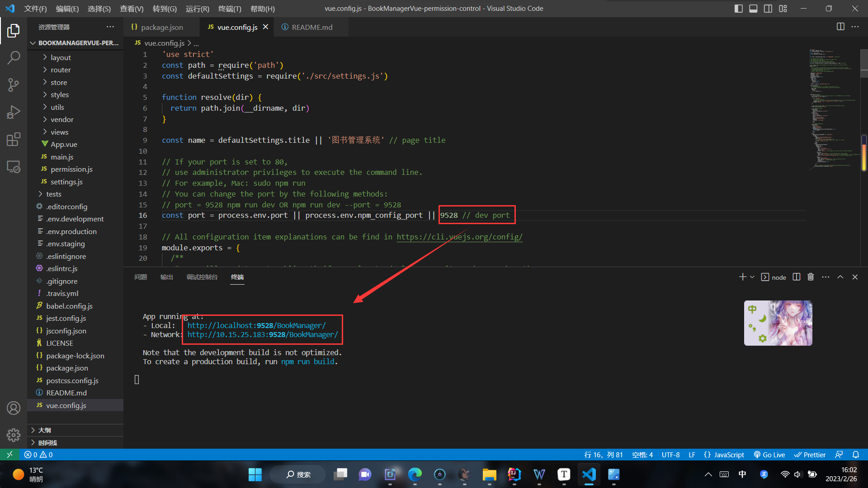The width and height of the screenshot is (868, 488).
Task: Open the new terminal launch profile dropdown
Action: pyautogui.click(x=752, y=277)
